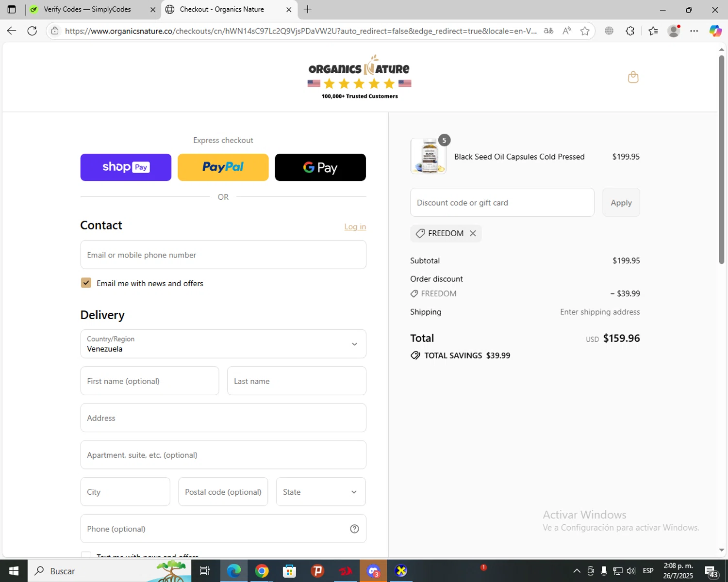728x582 pixels.
Task: Switch to Verify Codes — SimplyCodes tab
Action: pos(87,9)
